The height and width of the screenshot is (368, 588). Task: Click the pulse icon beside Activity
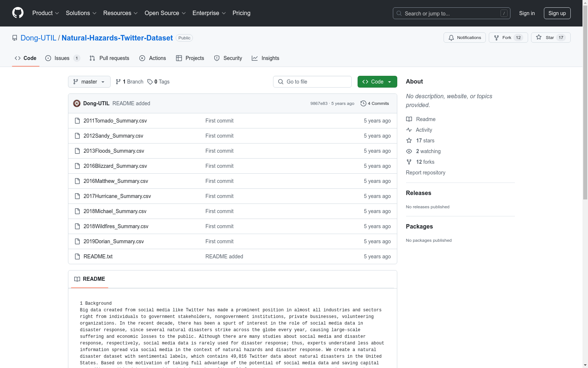(x=409, y=130)
